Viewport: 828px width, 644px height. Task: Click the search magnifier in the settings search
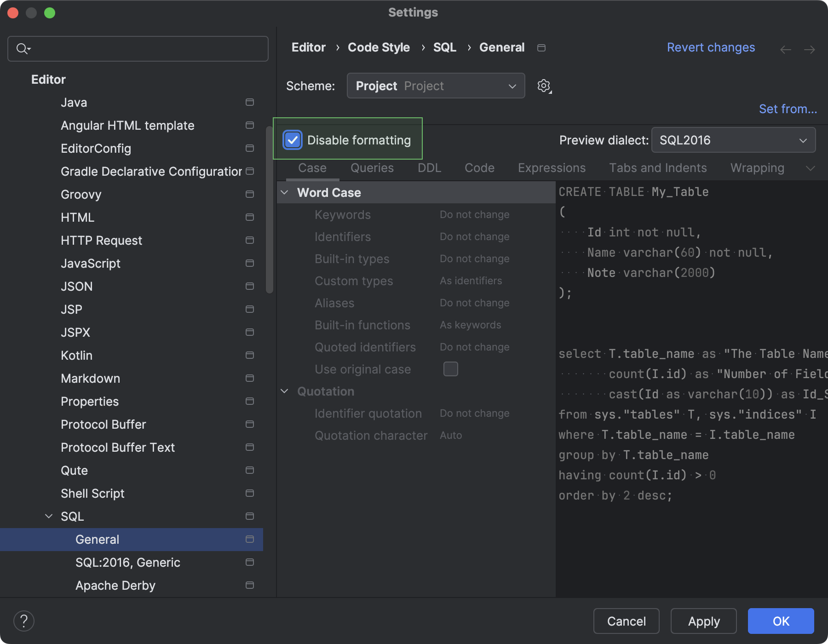coord(22,48)
